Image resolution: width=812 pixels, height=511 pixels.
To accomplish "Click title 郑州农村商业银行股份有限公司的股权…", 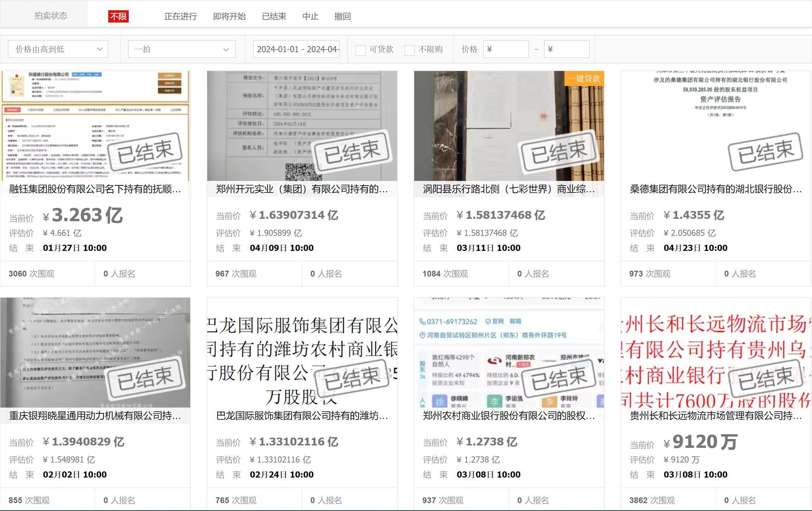I will [x=509, y=416].
